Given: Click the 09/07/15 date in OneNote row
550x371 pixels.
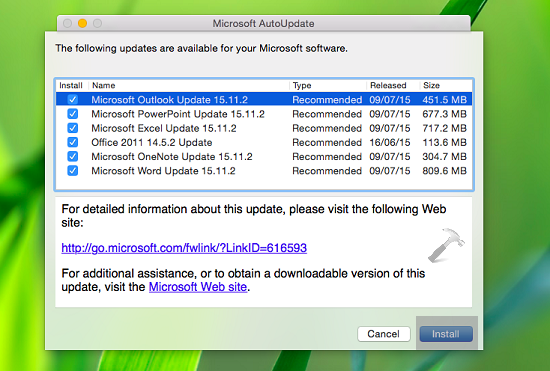Looking at the screenshot, I should (x=390, y=157).
